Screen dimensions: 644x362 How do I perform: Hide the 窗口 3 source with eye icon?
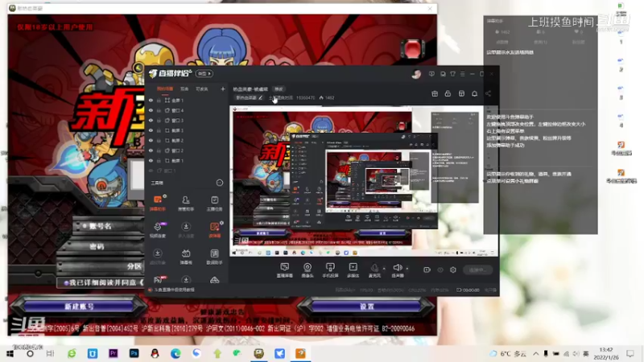click(151, 120)
